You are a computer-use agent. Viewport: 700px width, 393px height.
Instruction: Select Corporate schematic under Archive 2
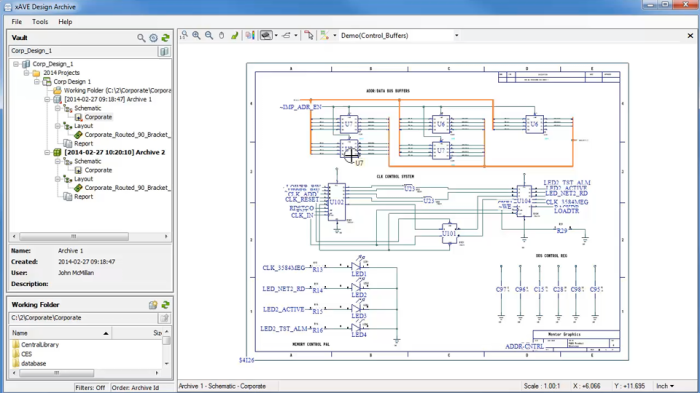pos(98,170)
